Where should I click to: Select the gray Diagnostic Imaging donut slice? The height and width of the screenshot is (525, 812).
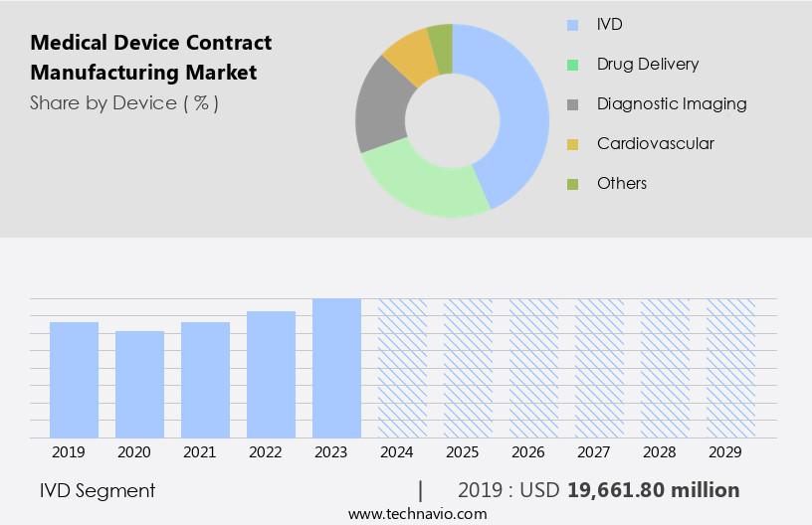coord(380,107)
